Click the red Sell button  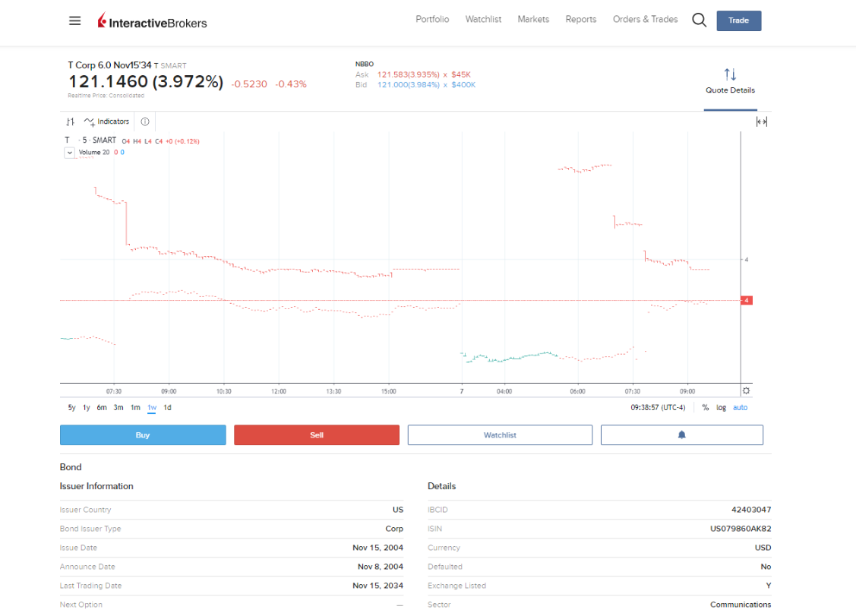pyautogui.click(x=317, y=435)
